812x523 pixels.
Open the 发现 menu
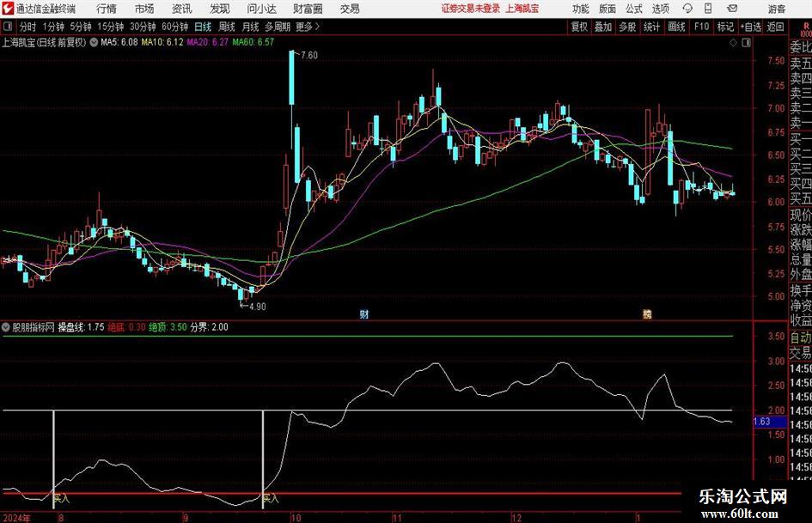click(220, 9)
